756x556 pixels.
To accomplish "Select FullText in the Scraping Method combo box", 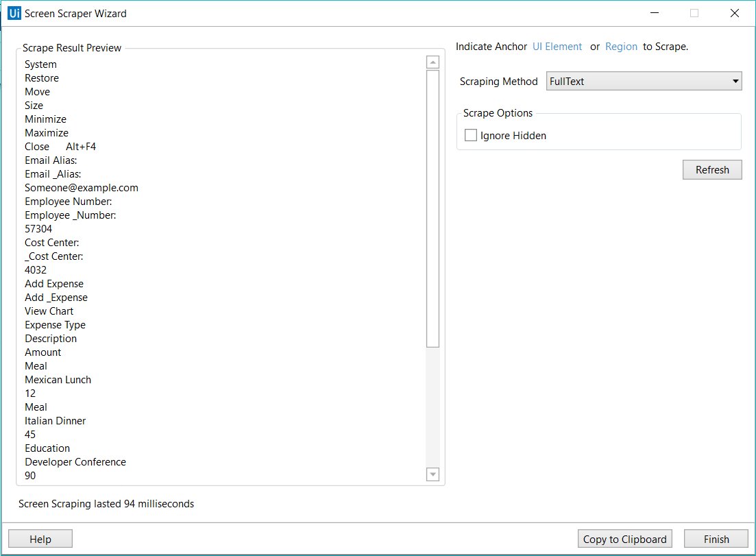I will click(617, 81).
